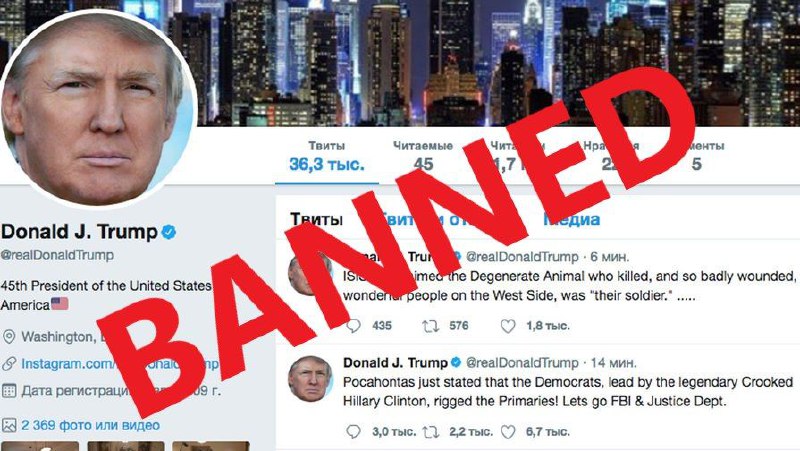The image size is (800, 451).
Task: Open the Твиты 36,3 тыс. stats tab
Action: (x=327, y=156)
